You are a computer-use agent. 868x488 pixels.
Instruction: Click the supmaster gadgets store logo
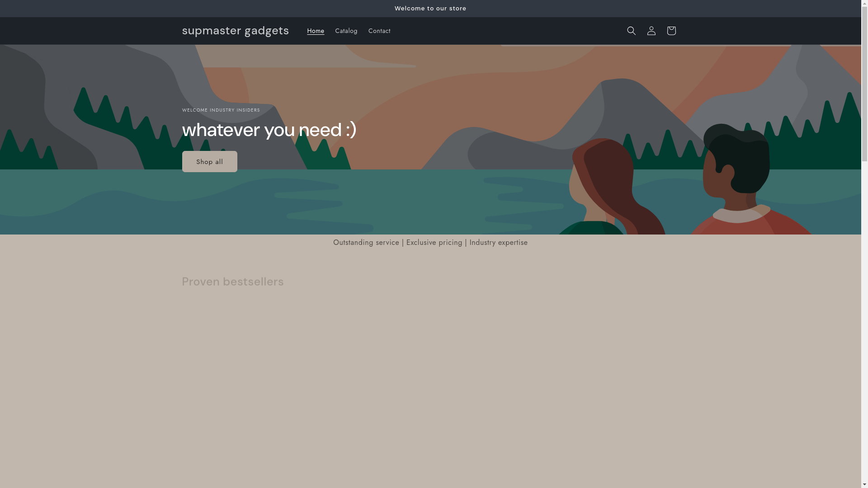point(235,30)
